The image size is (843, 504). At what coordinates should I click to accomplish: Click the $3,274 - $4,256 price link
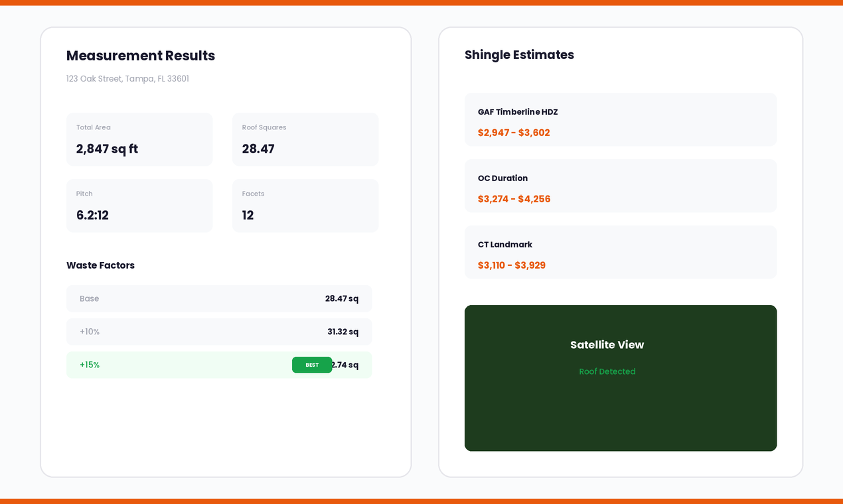pyautogui.click(x=514, y=199)
